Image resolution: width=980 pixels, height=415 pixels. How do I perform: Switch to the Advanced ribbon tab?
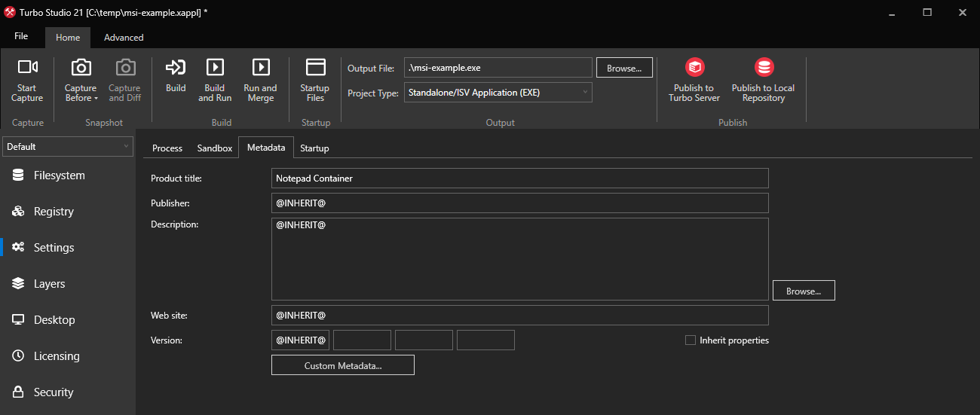point(124,38)
